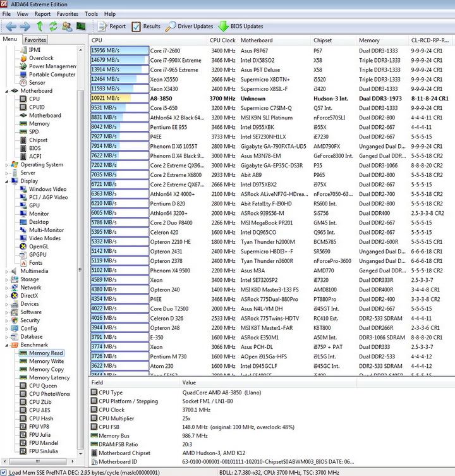Sort by the Memory column header
The image size is (455, 476).
382,40
